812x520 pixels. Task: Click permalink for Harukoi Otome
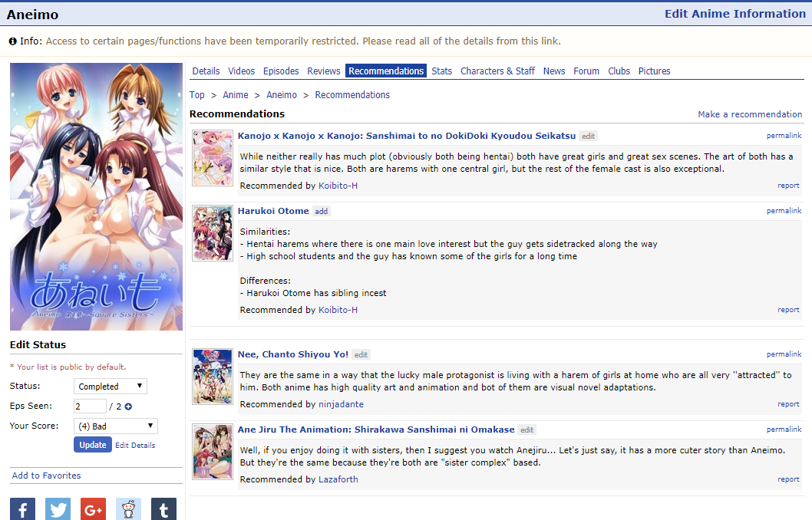(784, 211)
